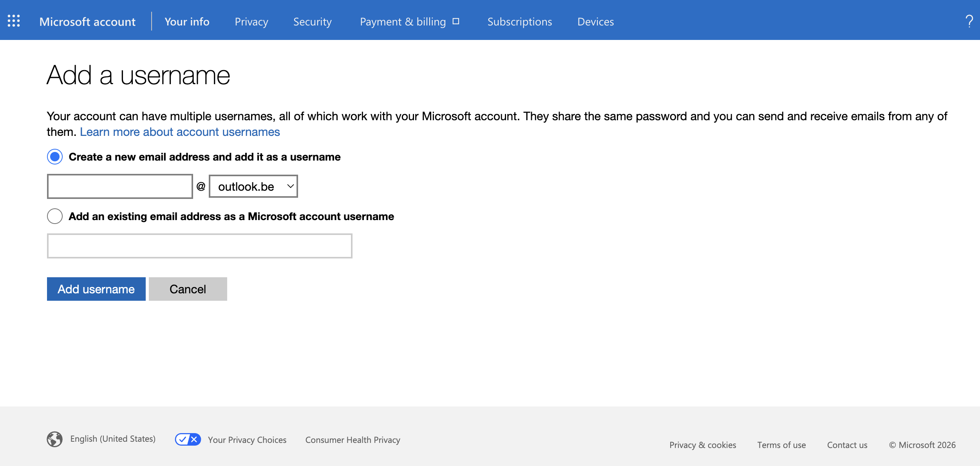The width and height of the screenshot is (980, 466).
Task: Click the help question mark icon
Action: pyautogui.click(x=969, y=21)
